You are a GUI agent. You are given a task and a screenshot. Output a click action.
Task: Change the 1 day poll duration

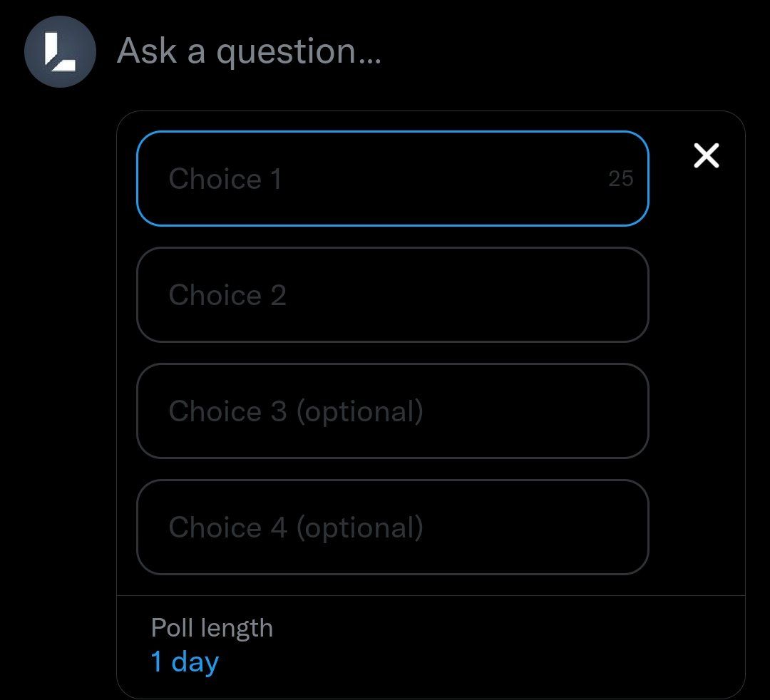[x=185, y=662]
